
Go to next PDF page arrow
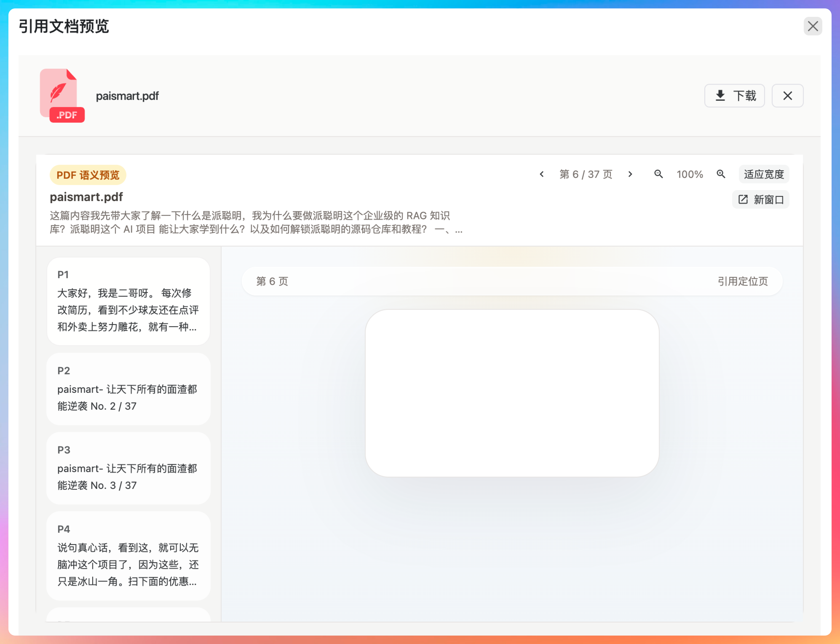pyautogui.click(x=630, y=174)
